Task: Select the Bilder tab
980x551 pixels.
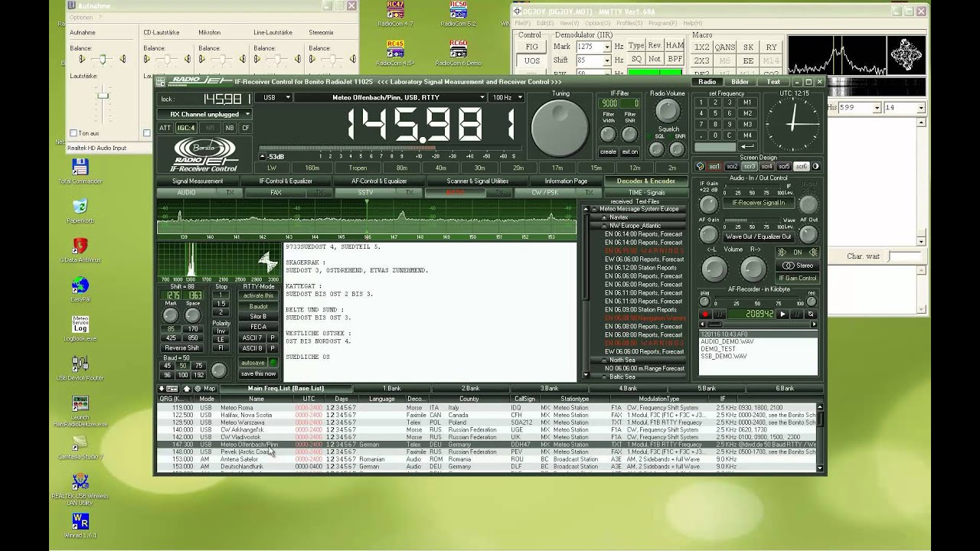Action: point(740,82)
